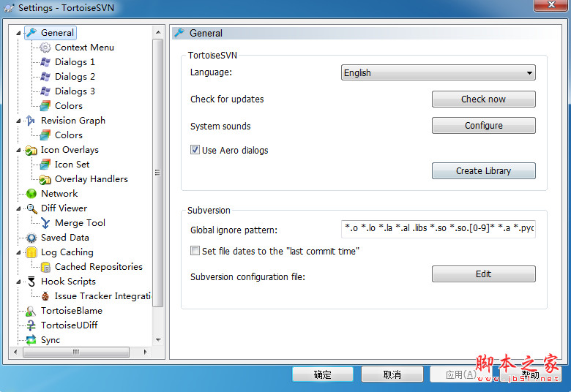The image size is (571, 392).
Task: Collapse the Log Caching tree node
Action: (18, 252)
